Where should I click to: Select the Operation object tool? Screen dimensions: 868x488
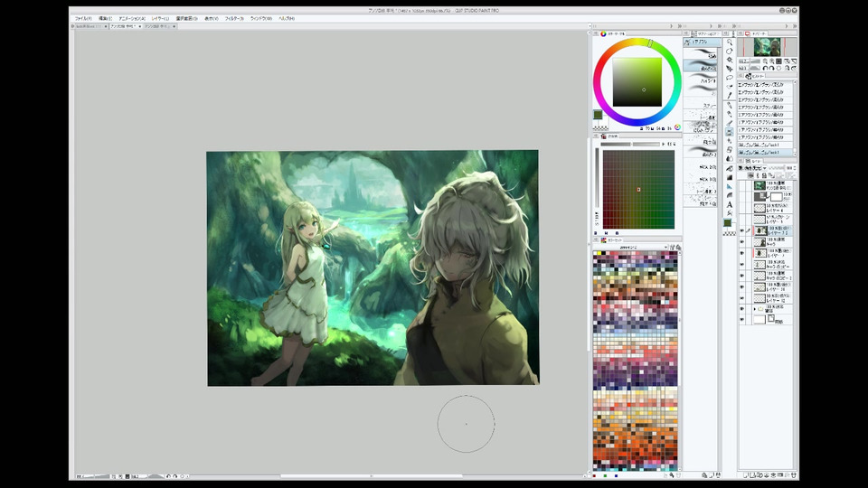pos(729,60)
